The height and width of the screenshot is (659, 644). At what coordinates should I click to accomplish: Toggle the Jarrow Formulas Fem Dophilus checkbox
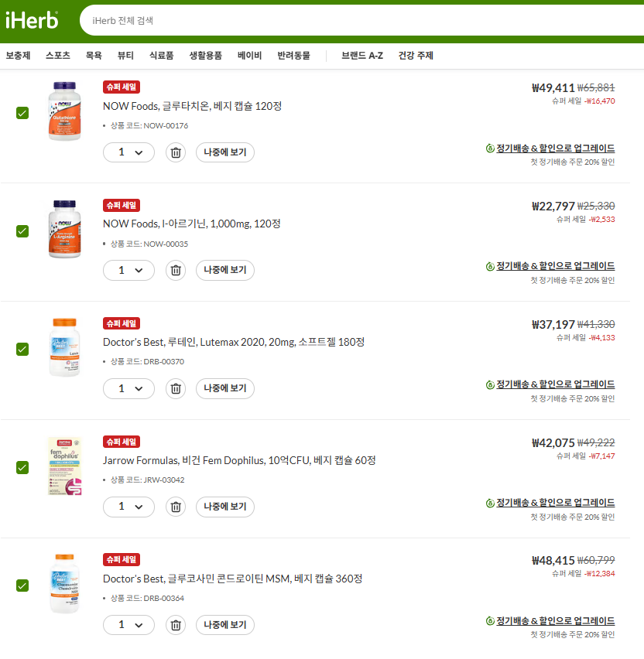coord(22,467)
